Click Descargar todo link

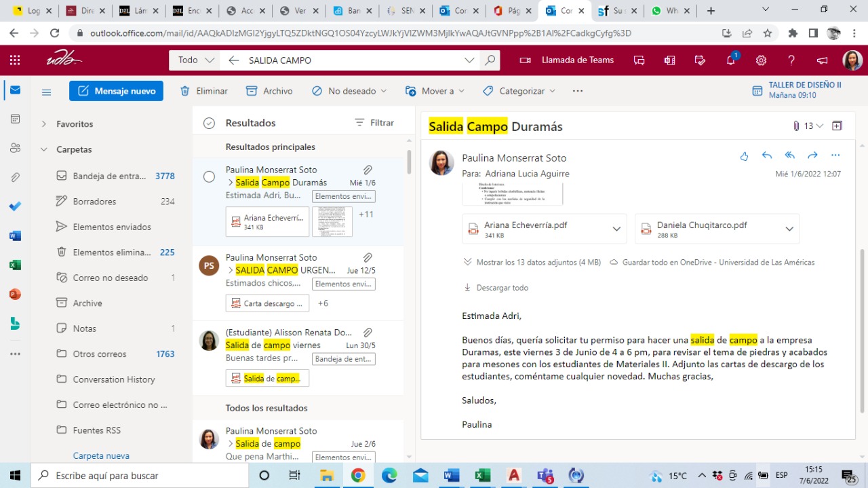[x=502, y=288]
